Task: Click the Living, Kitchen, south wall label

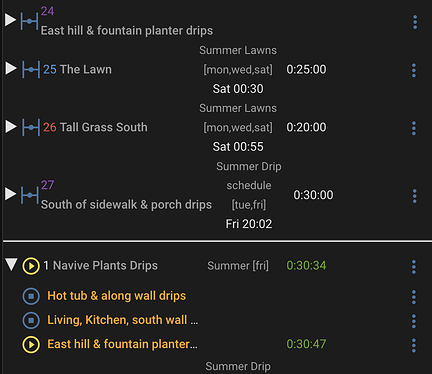Action: [x=122, y=320]
